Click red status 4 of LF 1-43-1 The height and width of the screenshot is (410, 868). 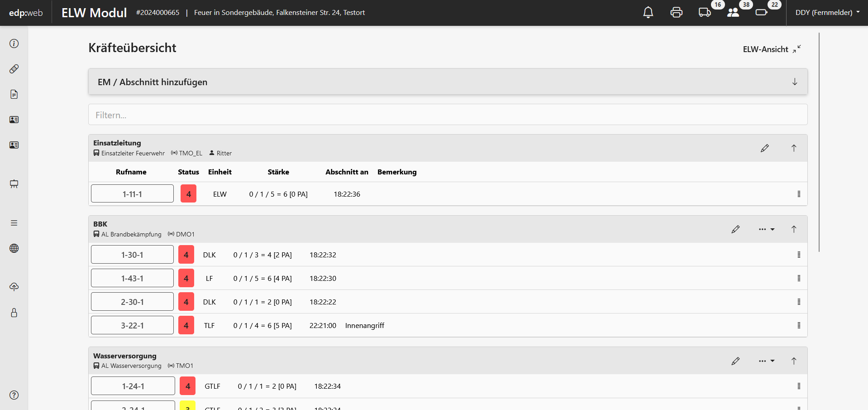186,278
